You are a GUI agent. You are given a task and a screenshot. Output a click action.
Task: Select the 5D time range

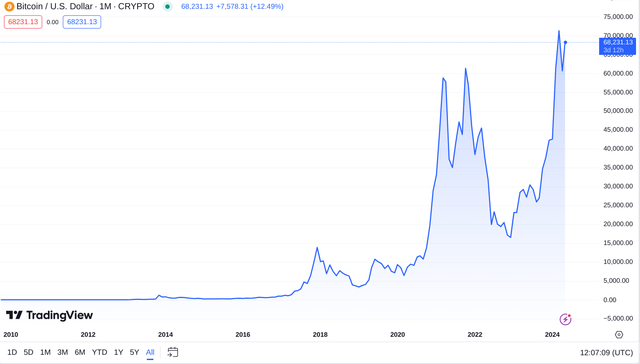click(29, 352)
